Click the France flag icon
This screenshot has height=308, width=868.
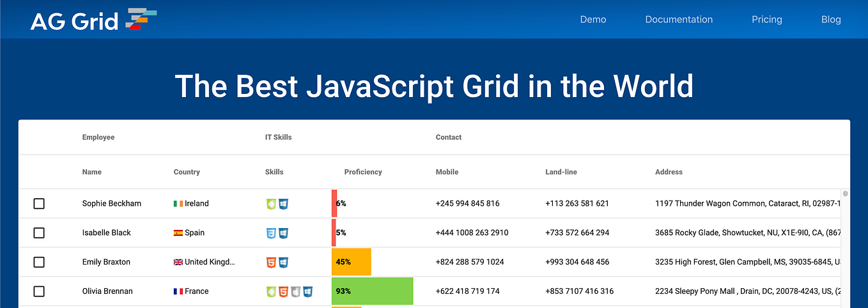pos(178,291)
